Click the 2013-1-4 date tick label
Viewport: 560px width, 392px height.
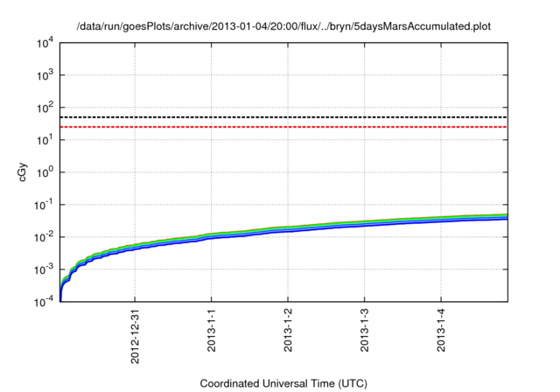click(441, 330)
